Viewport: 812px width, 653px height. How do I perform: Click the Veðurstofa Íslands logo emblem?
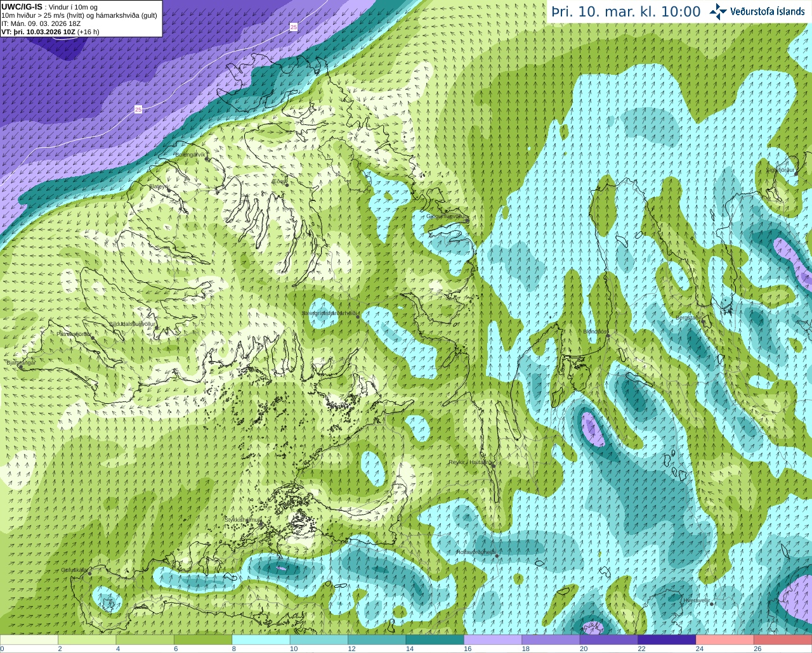tap(718, 11)
